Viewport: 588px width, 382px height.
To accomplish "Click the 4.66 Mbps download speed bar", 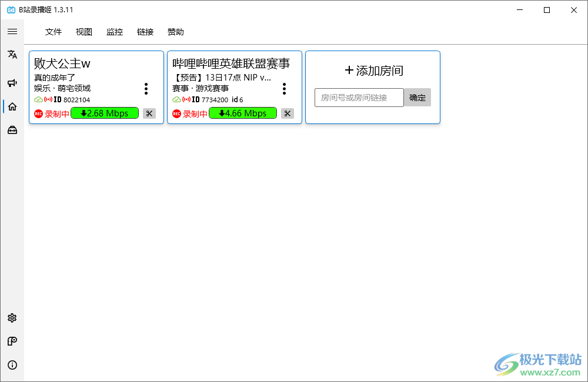I will click(243, 113).
